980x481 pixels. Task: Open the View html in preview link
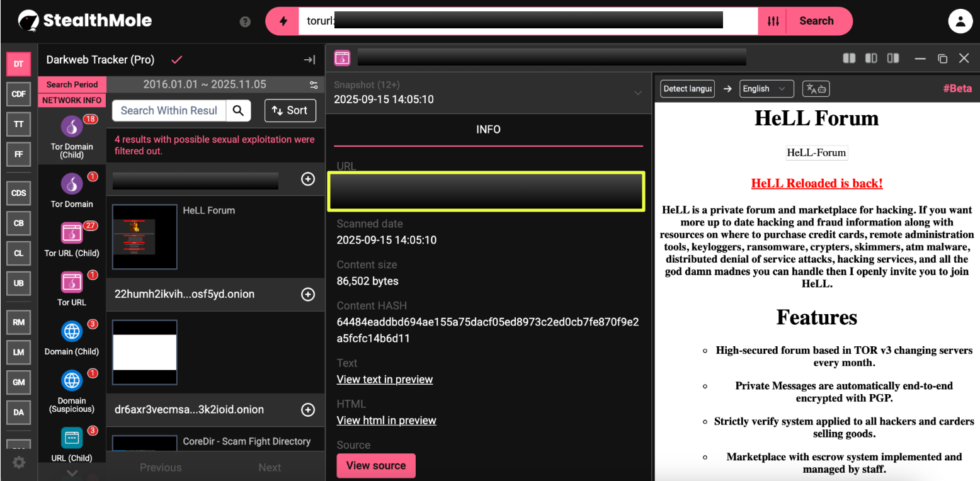click(386, 421)
